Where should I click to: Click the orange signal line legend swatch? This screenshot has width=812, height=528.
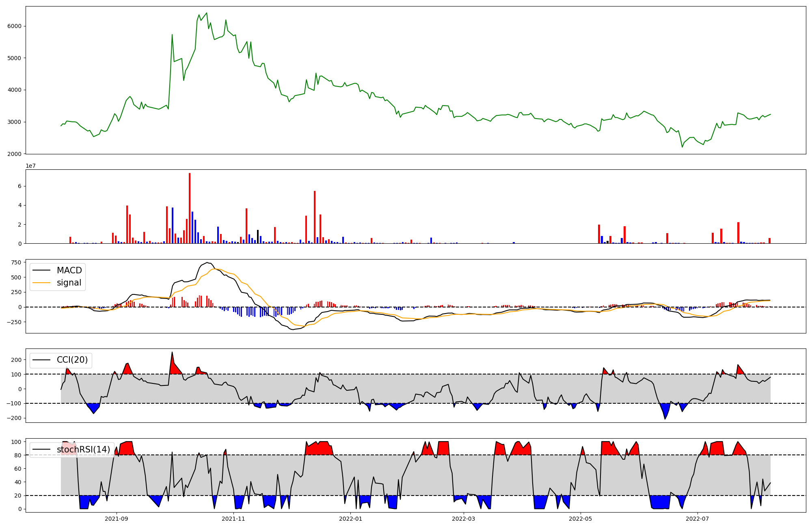pos(41,283)
